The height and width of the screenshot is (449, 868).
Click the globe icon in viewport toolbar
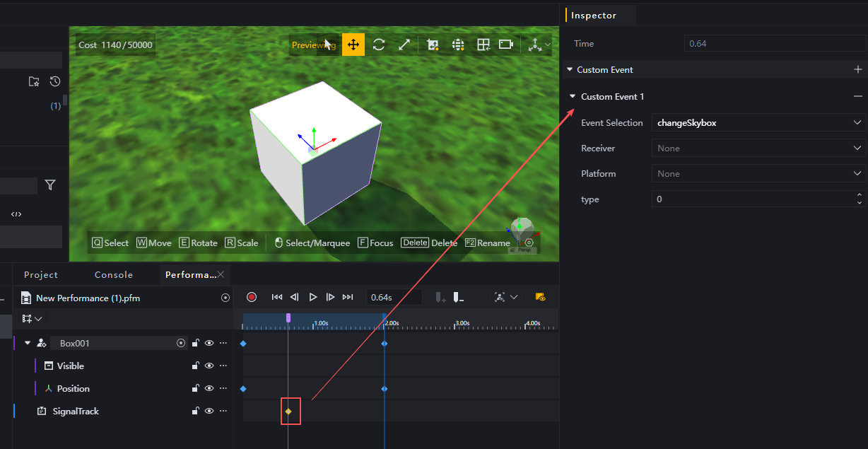coord(458,45)
